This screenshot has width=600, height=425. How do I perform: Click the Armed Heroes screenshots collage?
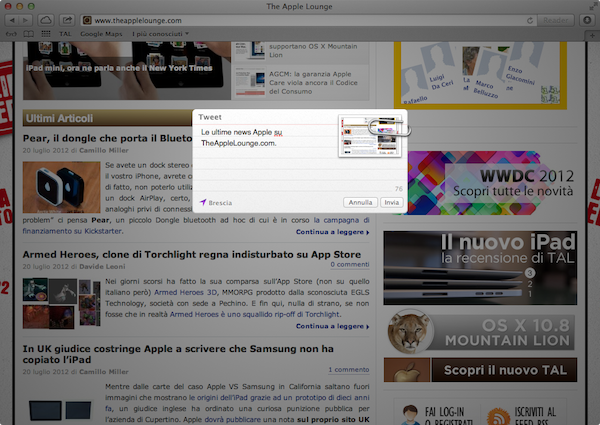pyautogui.click(x=62, y=303)
